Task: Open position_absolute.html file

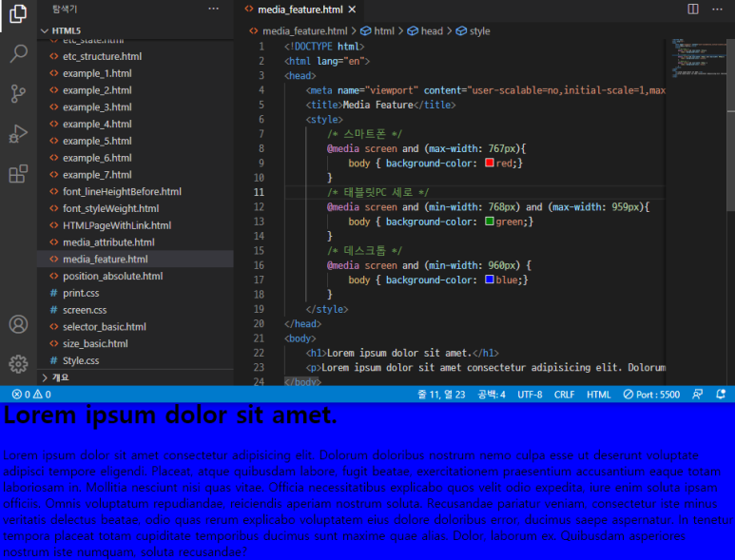Action: tap(135, 276)
